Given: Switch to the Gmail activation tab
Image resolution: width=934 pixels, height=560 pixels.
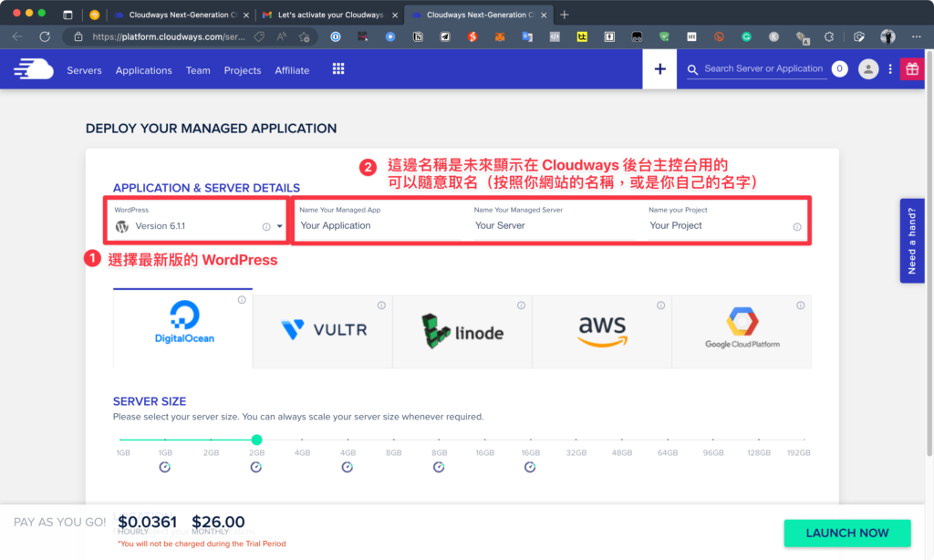Looking at the screenshot, I should (x=330, y=15).
